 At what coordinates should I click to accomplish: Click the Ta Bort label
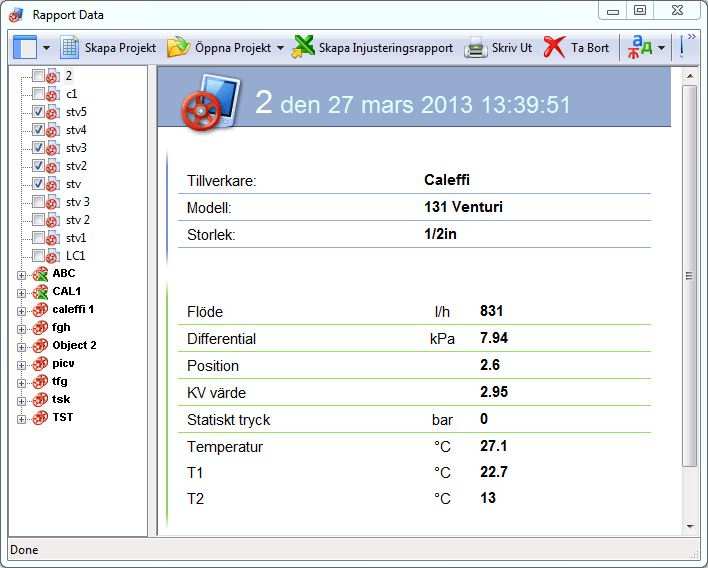(x=590, y=48)
